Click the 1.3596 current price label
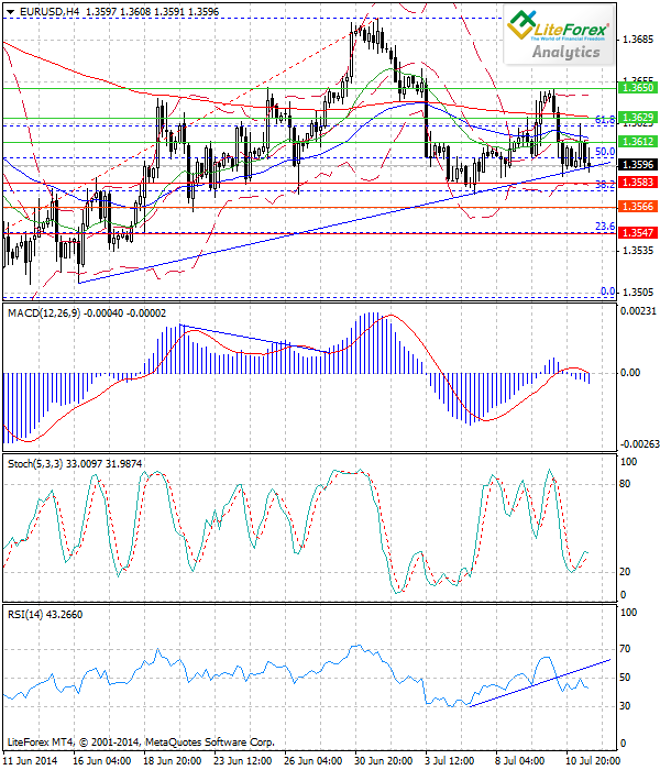The image size is (660, 770). [x=638, y=165]
